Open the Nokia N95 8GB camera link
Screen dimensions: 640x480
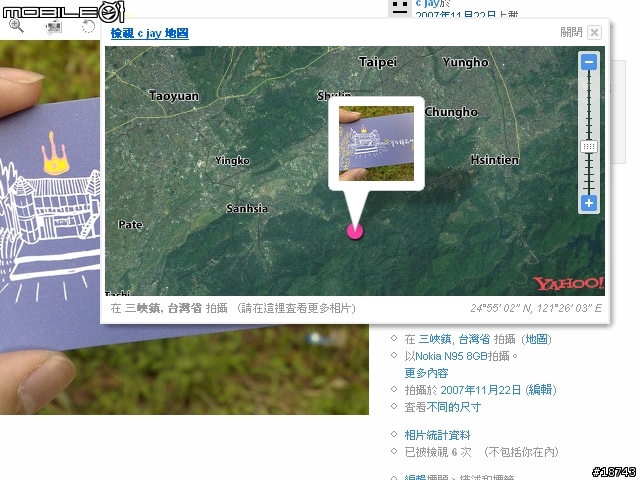451,356
